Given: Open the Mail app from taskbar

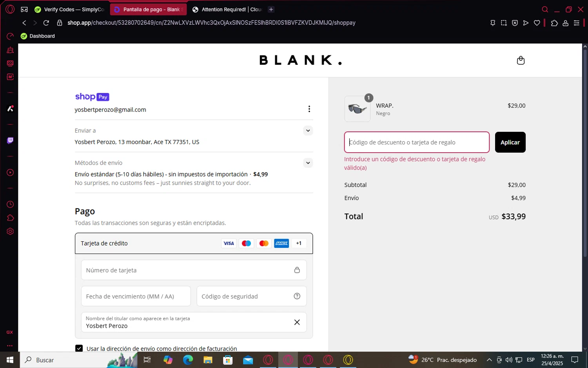Looking at the screenshot, I should (x=248, y=360).
